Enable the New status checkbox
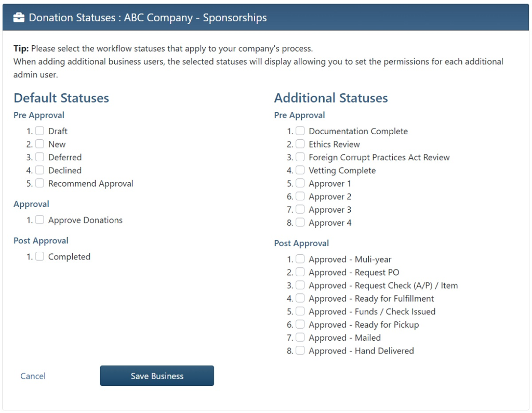532x413 pixels. pyautogui.click(x=40, y=144)
